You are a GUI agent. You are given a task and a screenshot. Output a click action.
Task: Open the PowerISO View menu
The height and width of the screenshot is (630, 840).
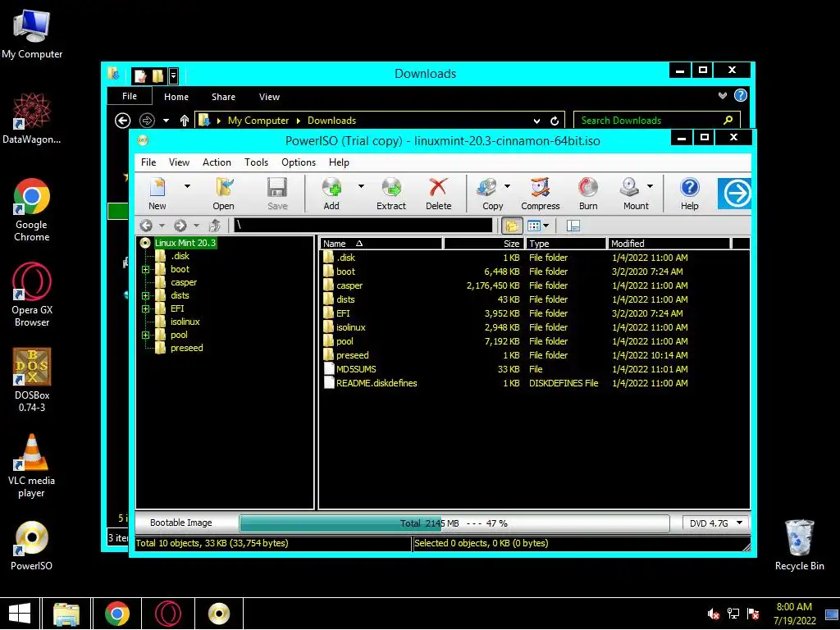(x=179, y=162)
